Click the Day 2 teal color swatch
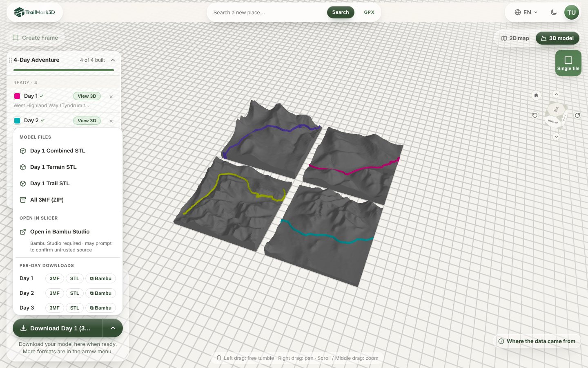Viewport: 588px width, 368px height. (x=17, y=121)
